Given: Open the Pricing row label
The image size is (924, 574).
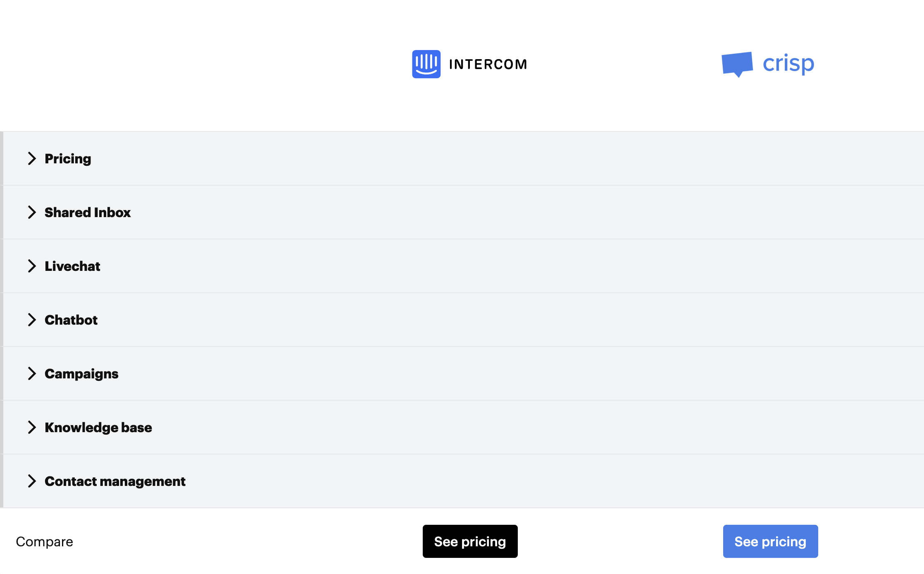Looking at the screenshot, I should point(68,159).
